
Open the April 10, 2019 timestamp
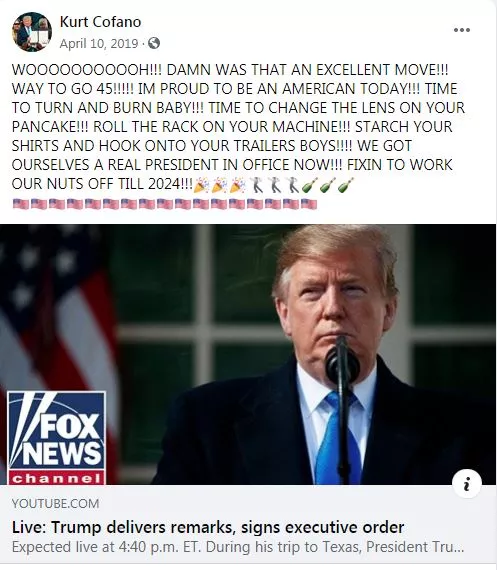pos(99,44)
